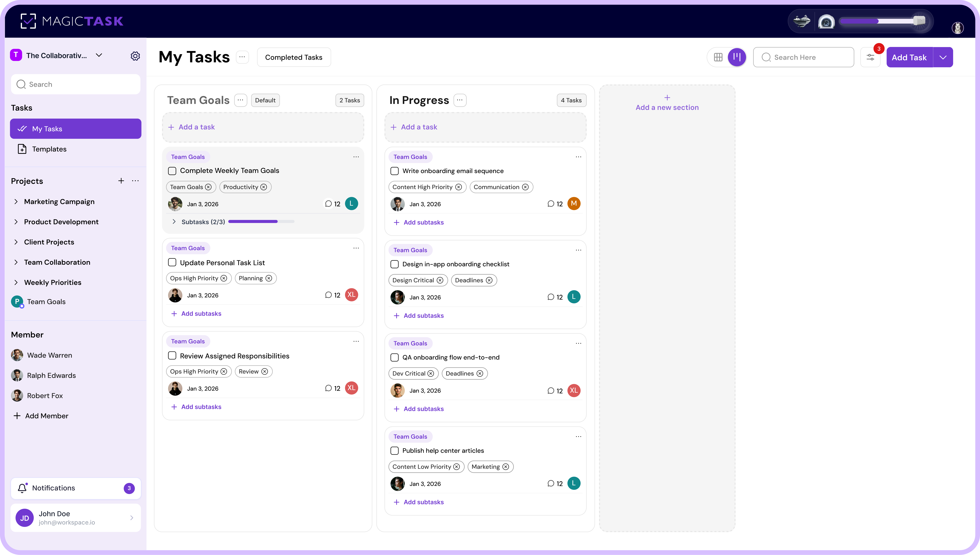Add a new project plus icon
Screen dimensions: 980x555
tap(121, 181)
